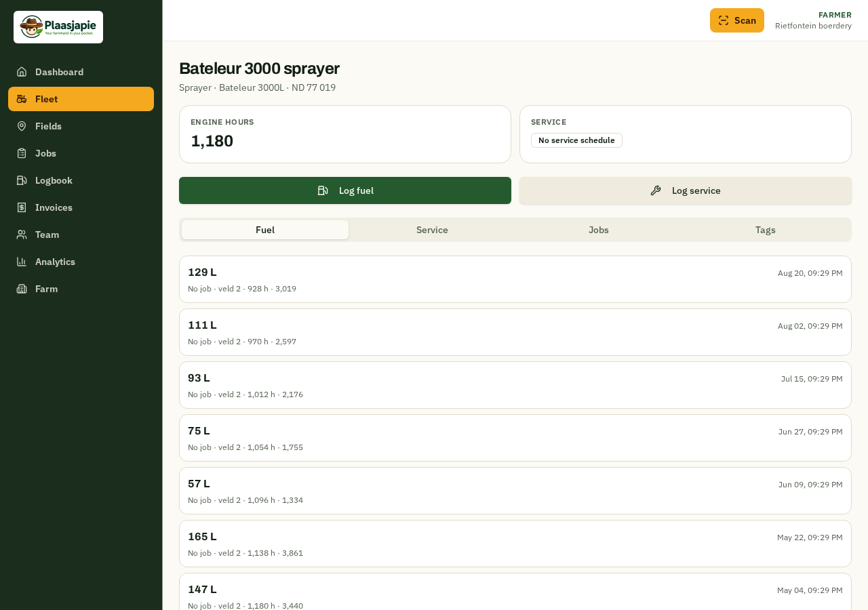Select the Fuel tab
The height and width of the screenshot is (610, 868).
[265, 230]
